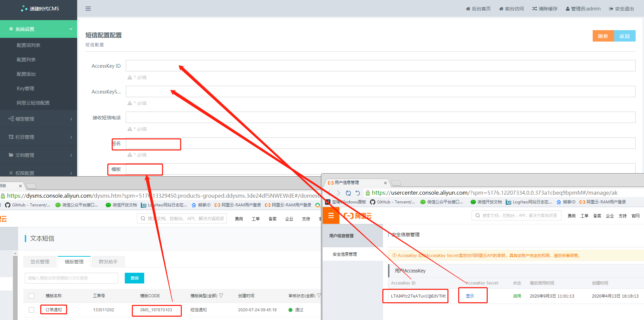644x320 pixels.
Task: Tick the checkbox for the 订单通知 row
Action: [x=32, y=310]
